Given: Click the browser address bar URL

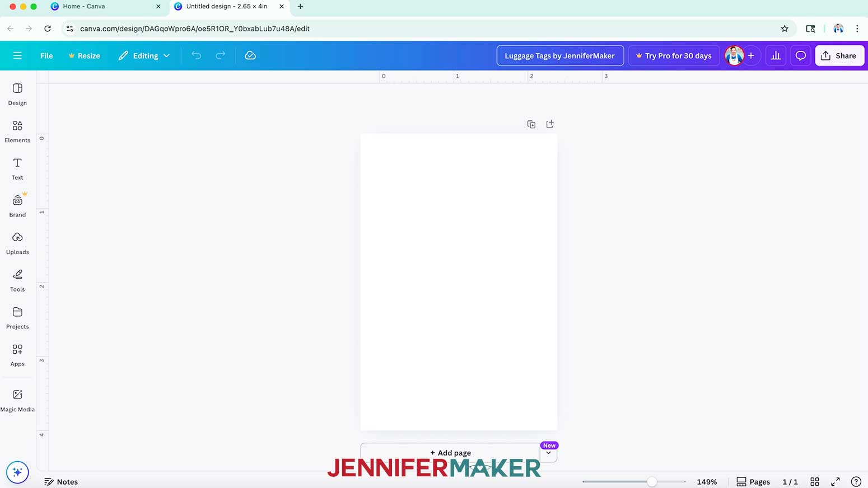Looking at the screenshot, I should [x=195, y=29].
